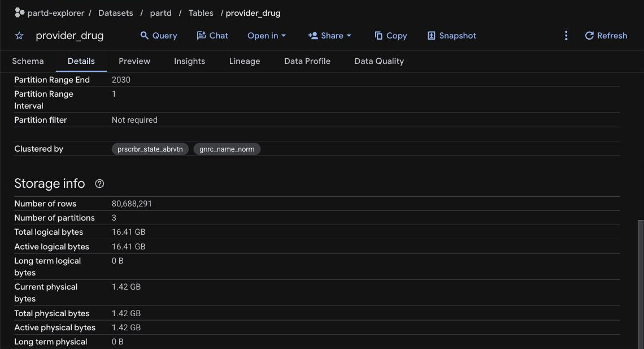Click the Snapshot button label

click(x=458, y=36)
